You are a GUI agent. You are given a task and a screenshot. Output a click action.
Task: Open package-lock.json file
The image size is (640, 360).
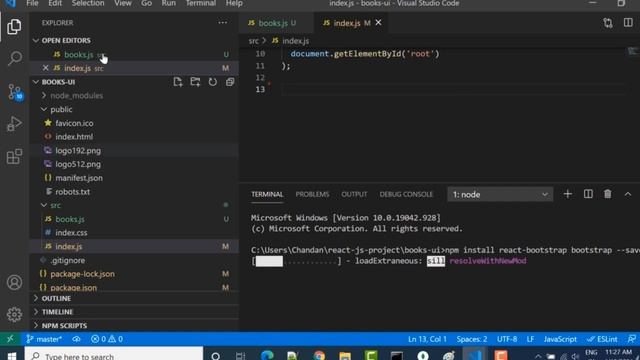coord(82,274)
